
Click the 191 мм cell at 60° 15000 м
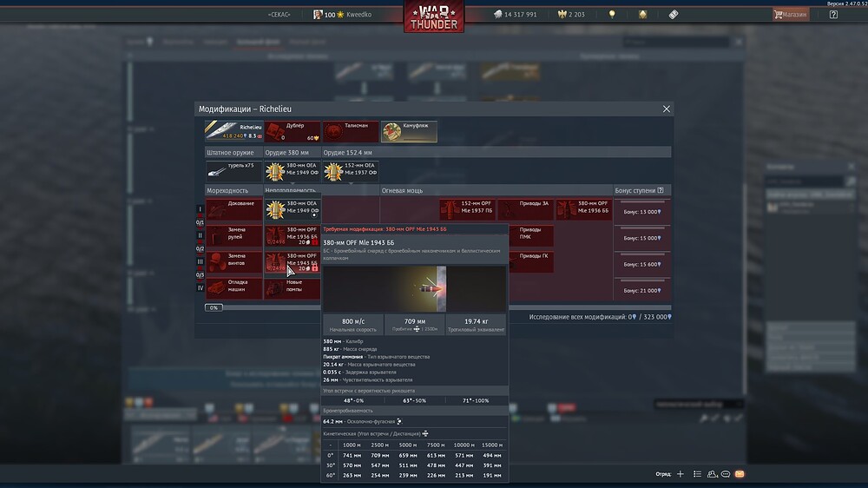pos(492,475)
